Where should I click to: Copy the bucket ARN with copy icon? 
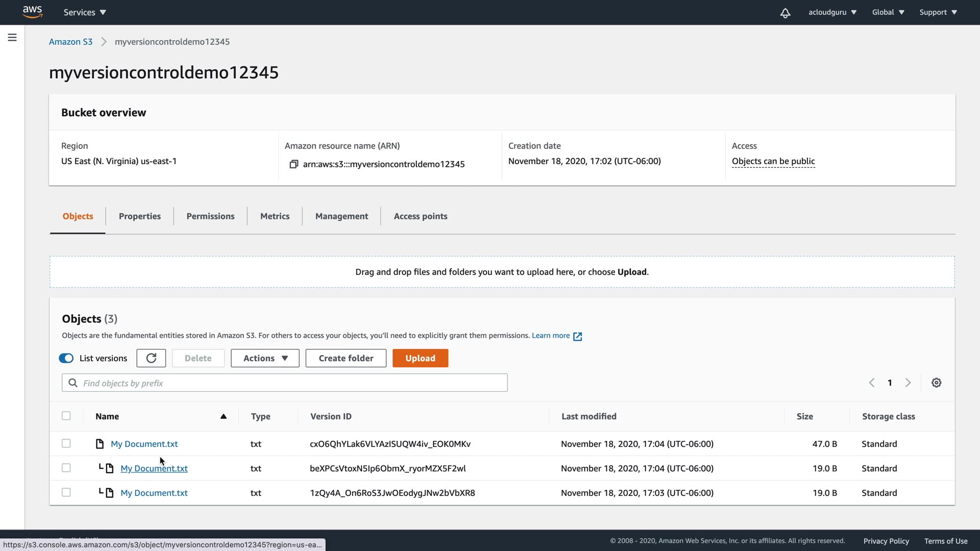[x=293, y=164]
